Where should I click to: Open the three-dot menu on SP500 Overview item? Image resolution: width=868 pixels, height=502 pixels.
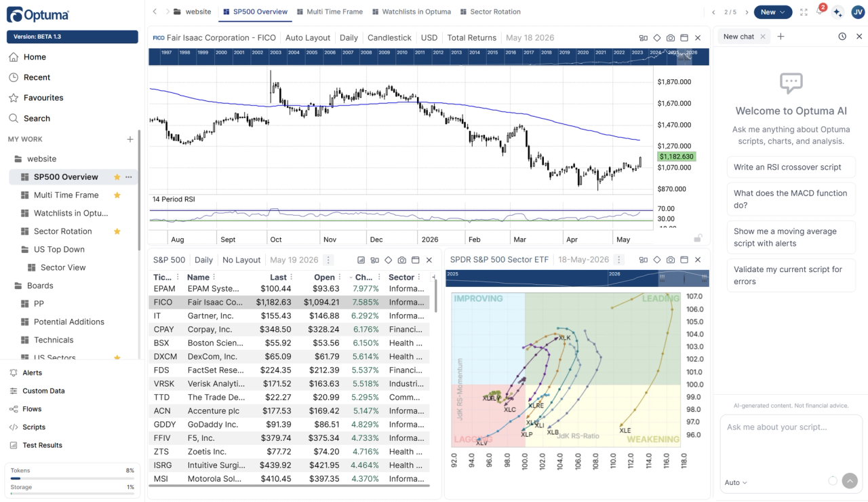[x=128, y=177]
